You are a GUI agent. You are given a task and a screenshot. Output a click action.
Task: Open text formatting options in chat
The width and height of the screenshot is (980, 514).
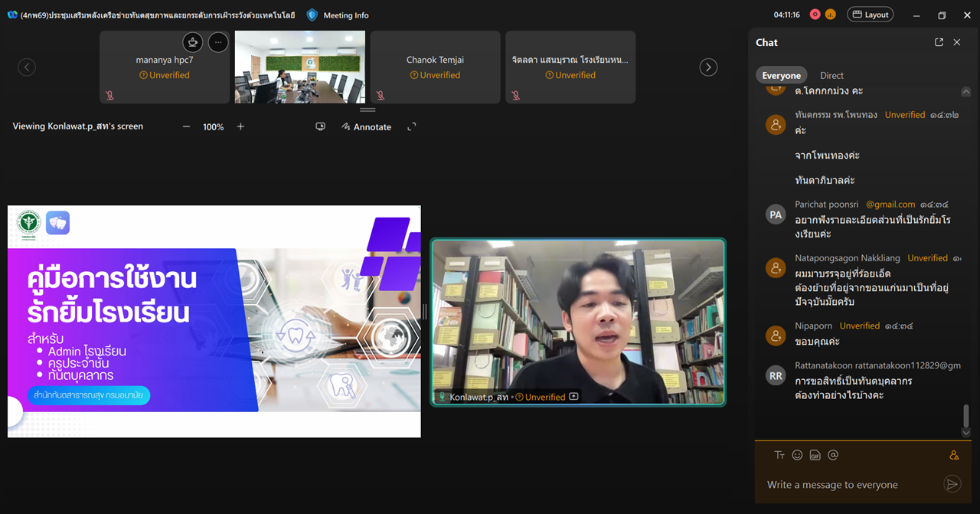pyautogui.click(x=779, y=455)
